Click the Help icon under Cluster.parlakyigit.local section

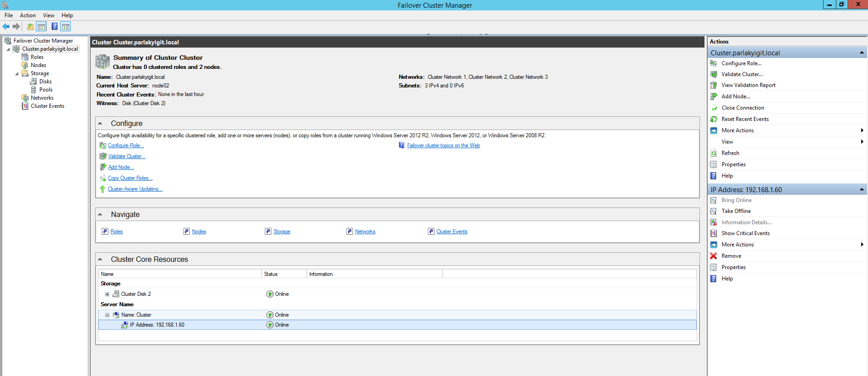[x=714, y=176]
